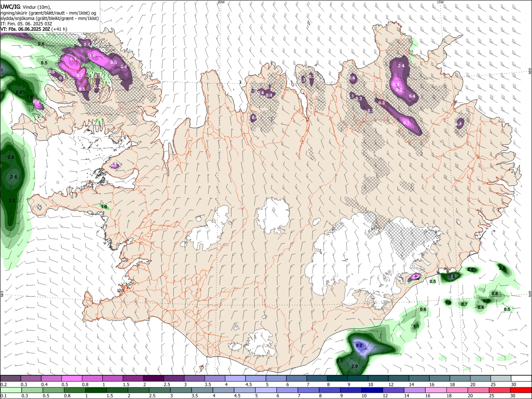Viewport: 532px width, 399px height.
Task: Click the VT: Fös. 06.06.2025 20Z valid time
Action: pos(25,29)
